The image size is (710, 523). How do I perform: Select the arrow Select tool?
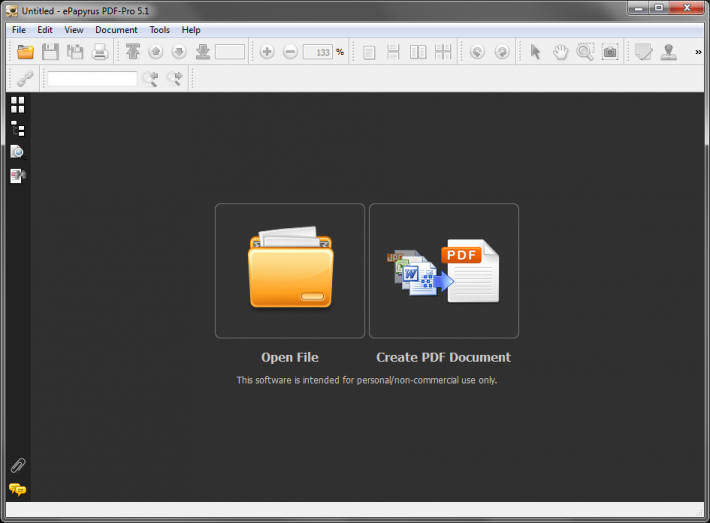(x=535, y=52)
